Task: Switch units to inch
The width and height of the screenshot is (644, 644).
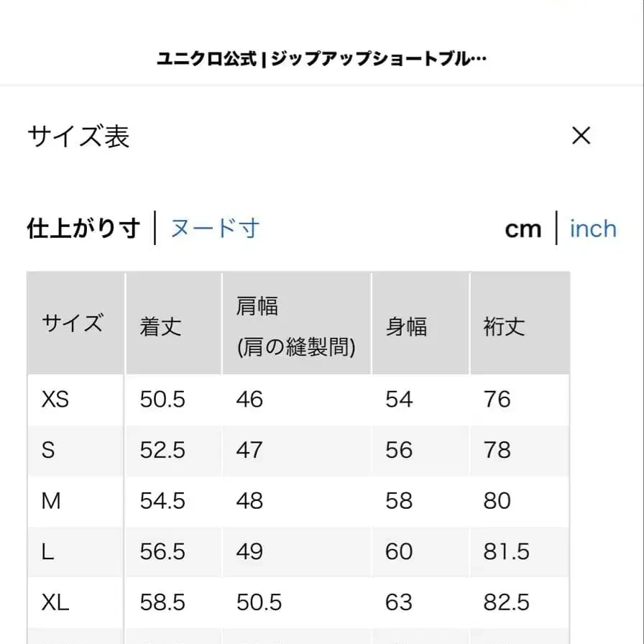Action: 592,228
